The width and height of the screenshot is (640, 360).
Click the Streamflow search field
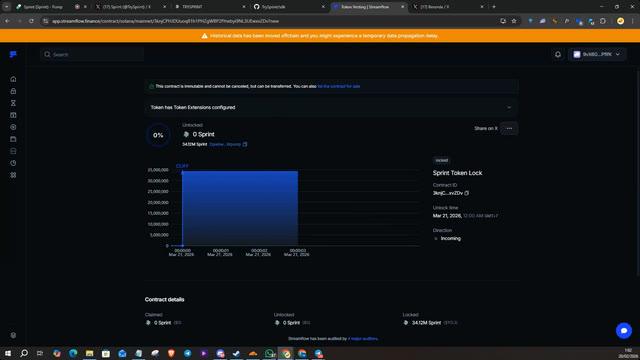(92, 54)
